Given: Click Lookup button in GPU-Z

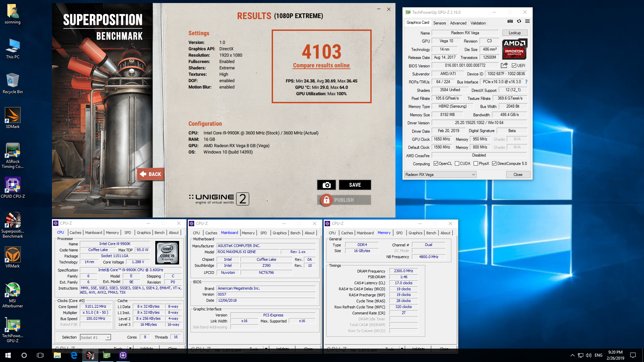Looking at the screenshot, I should pyautogui.click(x=515, y=33).
